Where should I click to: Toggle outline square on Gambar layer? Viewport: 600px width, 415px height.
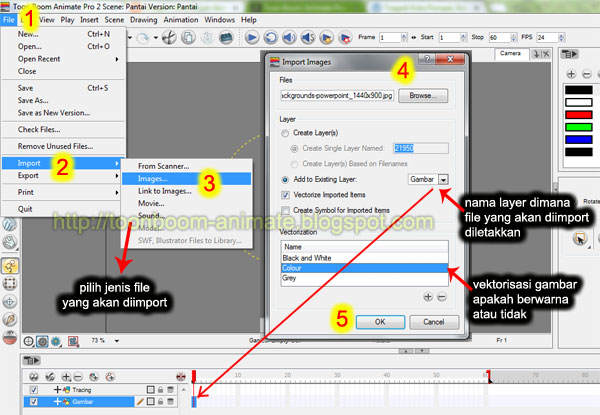click(x=151, y=402)
